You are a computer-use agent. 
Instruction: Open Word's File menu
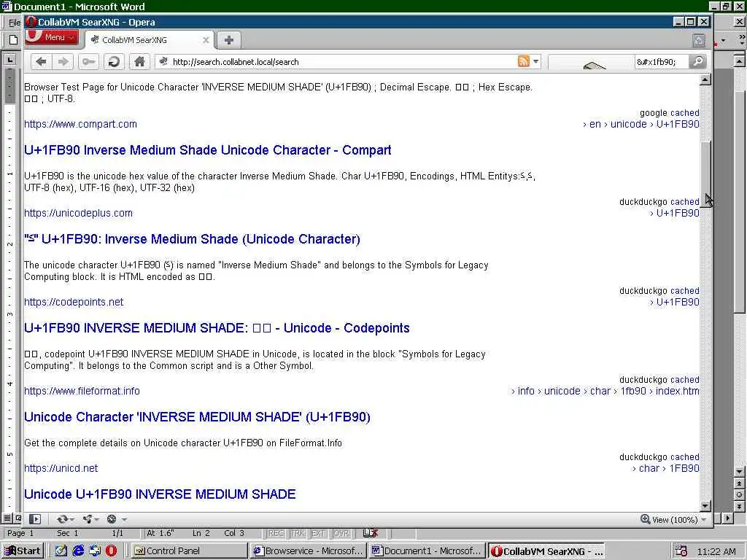point(15,23)
